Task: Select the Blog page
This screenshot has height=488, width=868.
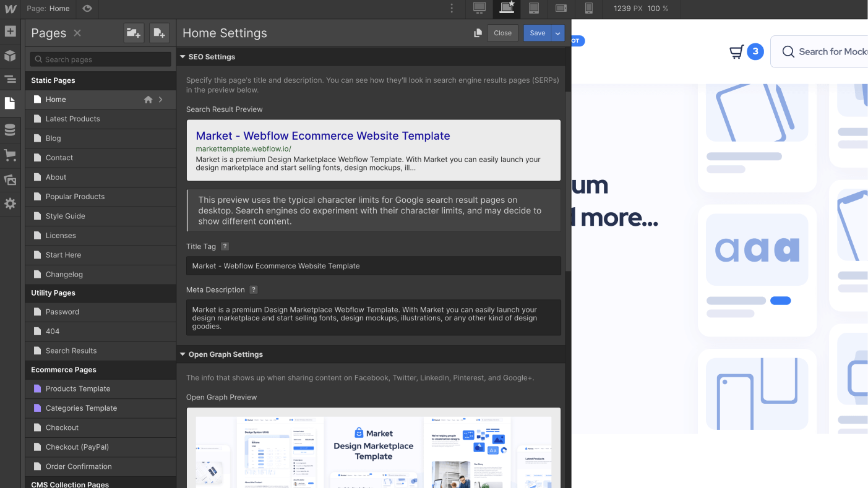Action: click(101, 139)
